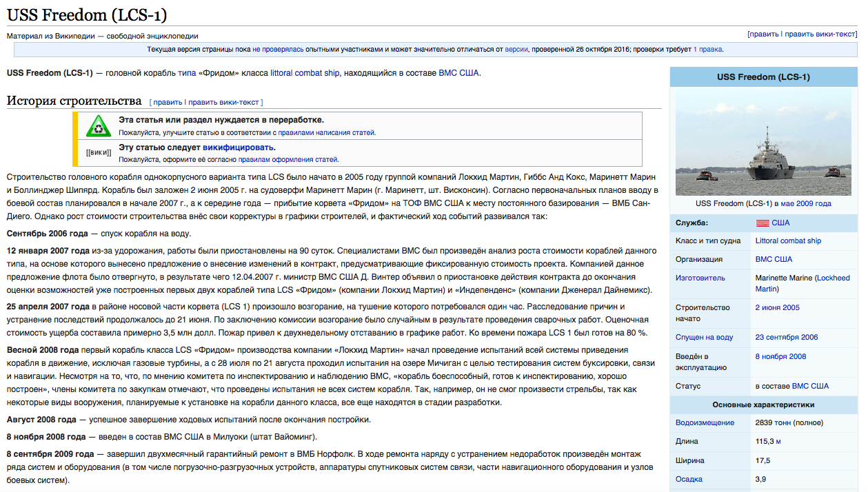This screenshot has height=492, width=868.
Task: Click the 'Длина' row label
Action: (687, 442)
